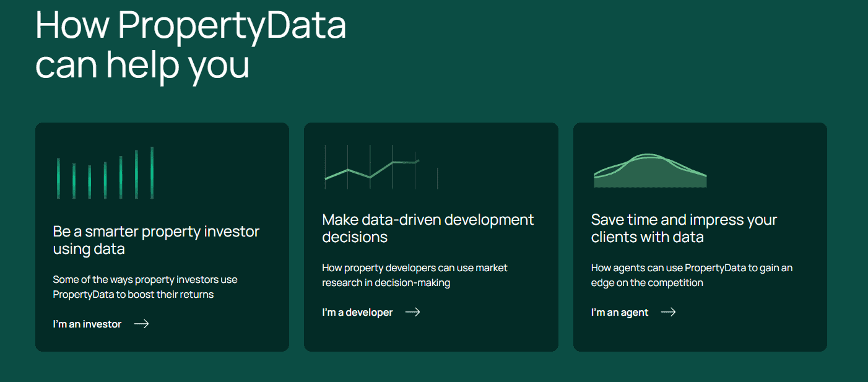Click the arrow beside I'm an agent
Screen dimensions: 868x382
tap(668, 312)
